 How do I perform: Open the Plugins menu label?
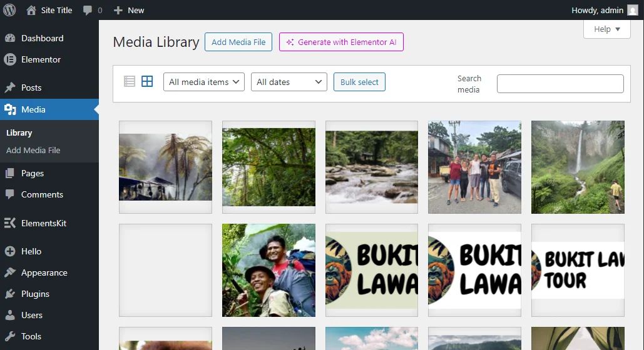[x=35, y=294]
